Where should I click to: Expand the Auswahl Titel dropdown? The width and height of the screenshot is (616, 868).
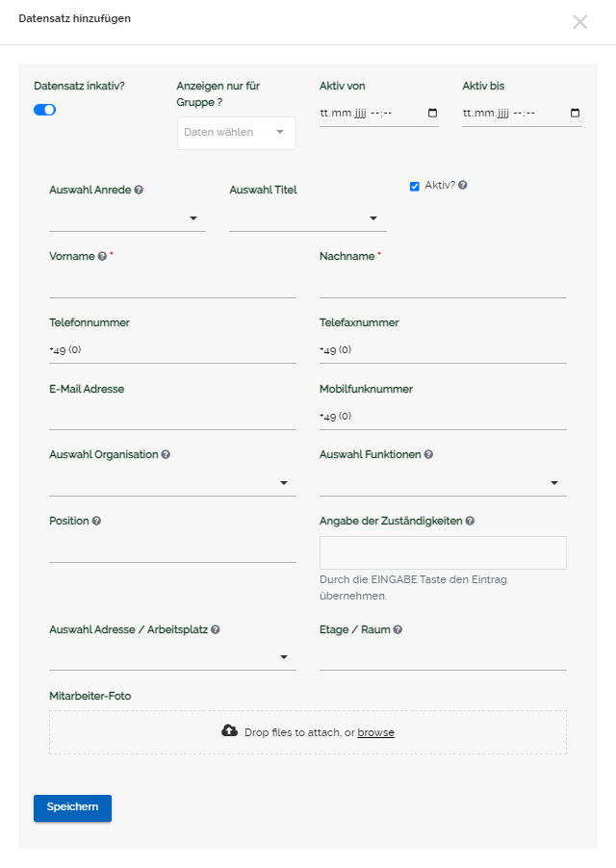pyautogui.click(x=307, y=219)
